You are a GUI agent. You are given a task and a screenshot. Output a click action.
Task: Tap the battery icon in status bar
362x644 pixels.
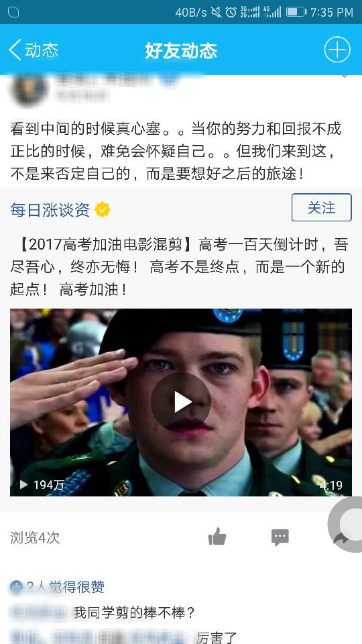pyautogui.click(x=296, y=12)
